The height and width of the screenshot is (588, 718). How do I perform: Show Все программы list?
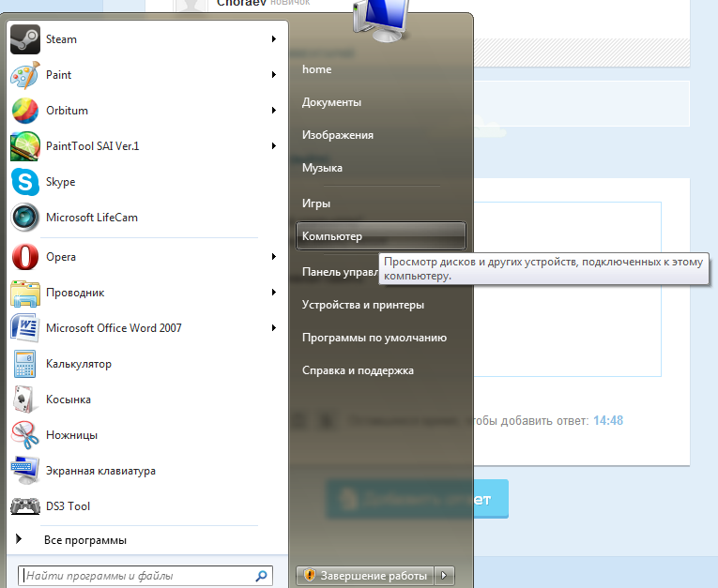pyautogui.click(x=85, y=540)
